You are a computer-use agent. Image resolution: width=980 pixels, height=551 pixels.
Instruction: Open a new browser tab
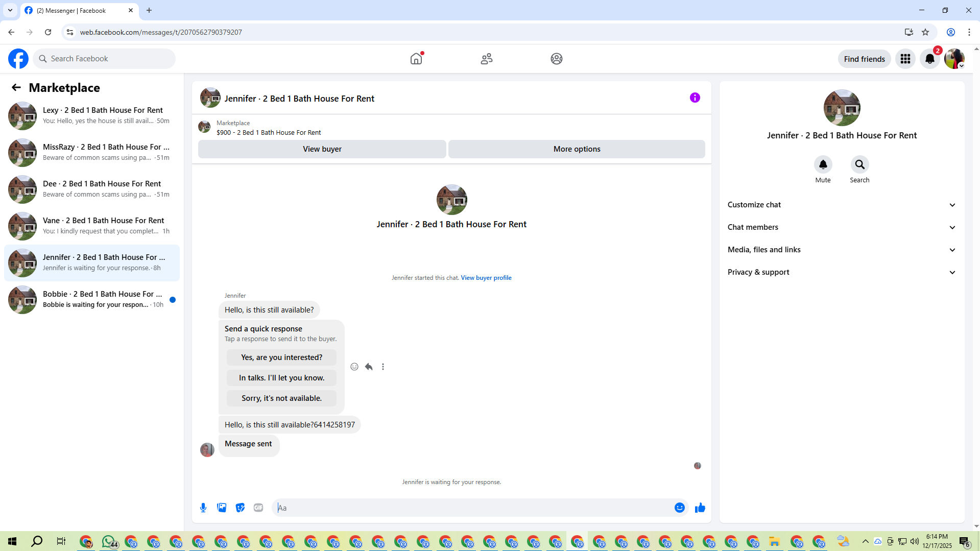149,10
